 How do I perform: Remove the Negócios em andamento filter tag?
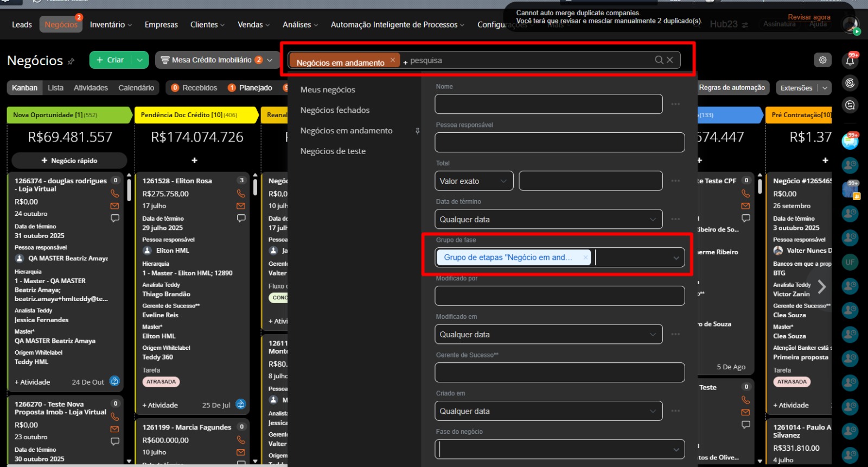(392, 60)
